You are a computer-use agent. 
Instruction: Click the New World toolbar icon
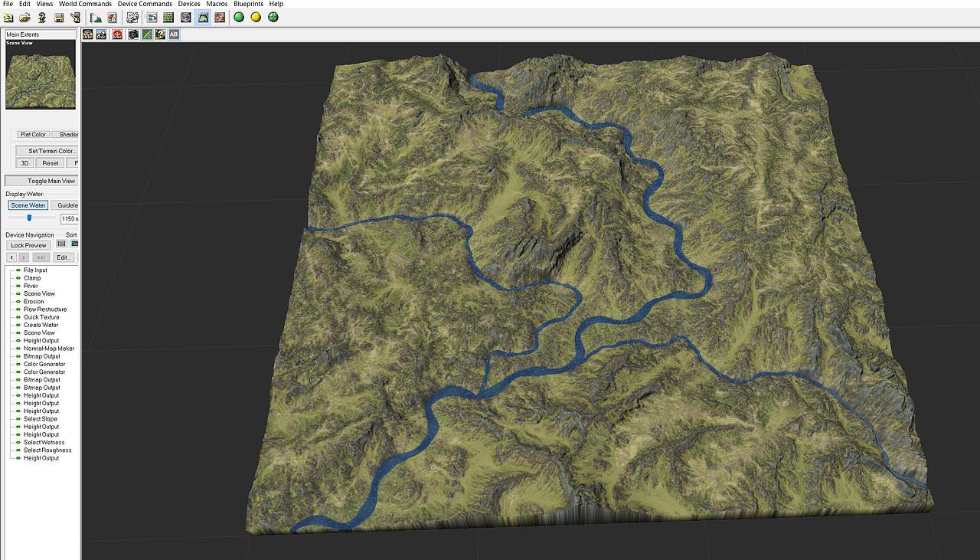click(x=8, y=17)
